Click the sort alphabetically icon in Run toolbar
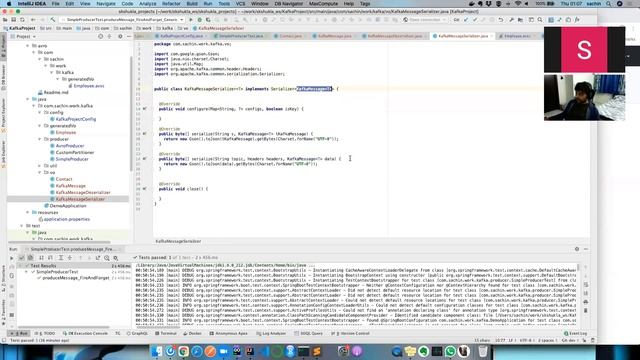The height and width of the screenshot is (360, 640). coord(41,258)
